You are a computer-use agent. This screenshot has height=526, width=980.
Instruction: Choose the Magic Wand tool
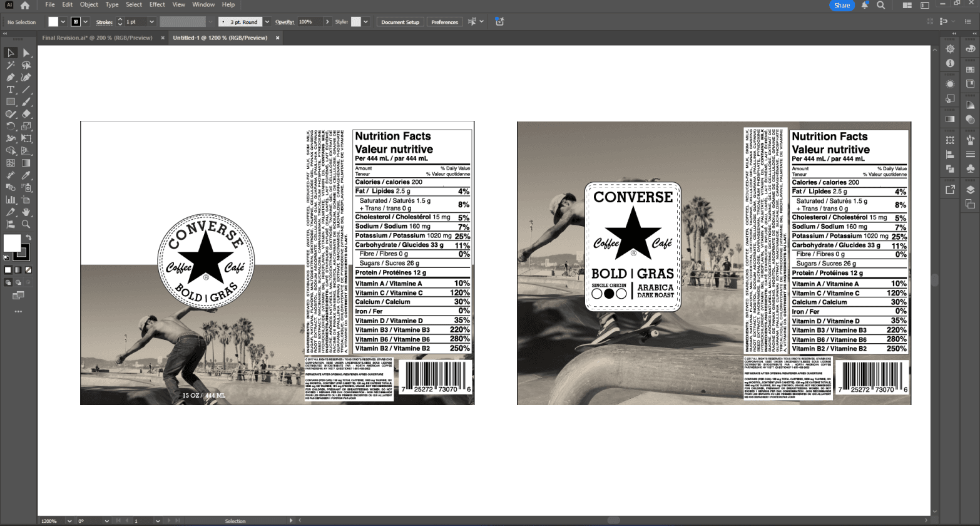coord(11,65)
